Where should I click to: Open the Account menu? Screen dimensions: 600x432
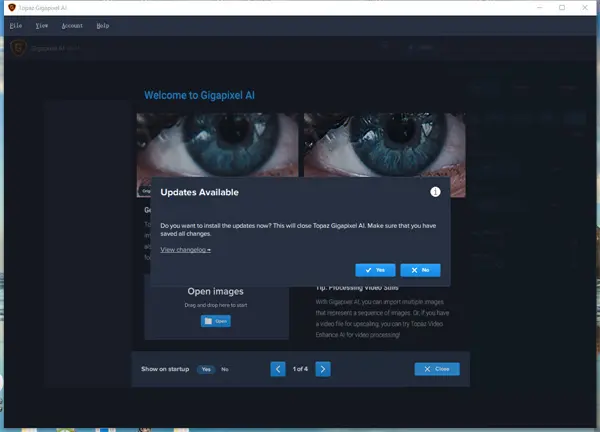pos(72,25)
